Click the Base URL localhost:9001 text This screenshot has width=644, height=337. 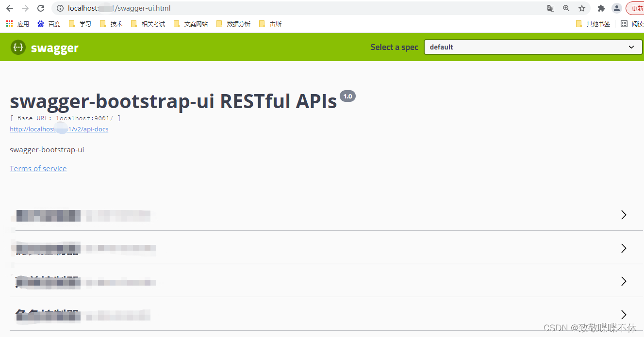tap(65, 118)
